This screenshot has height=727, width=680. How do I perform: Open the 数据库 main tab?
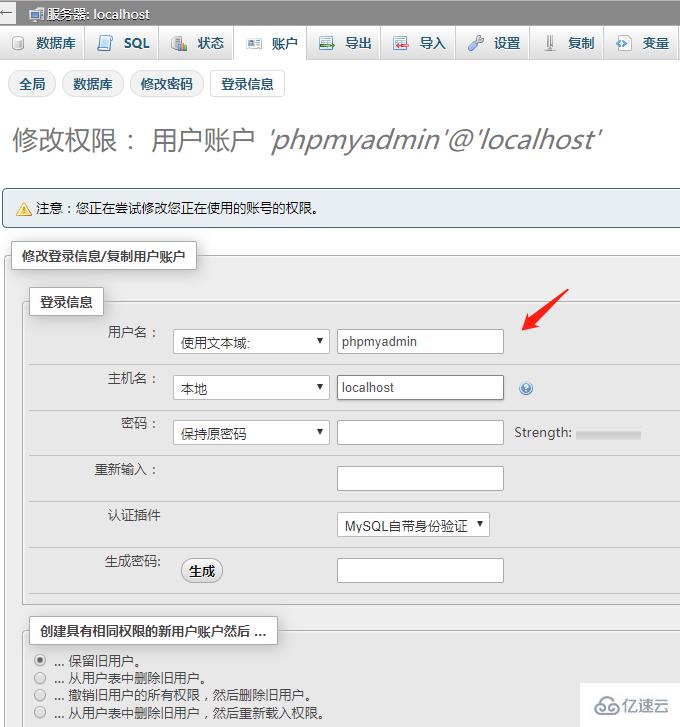42,43
